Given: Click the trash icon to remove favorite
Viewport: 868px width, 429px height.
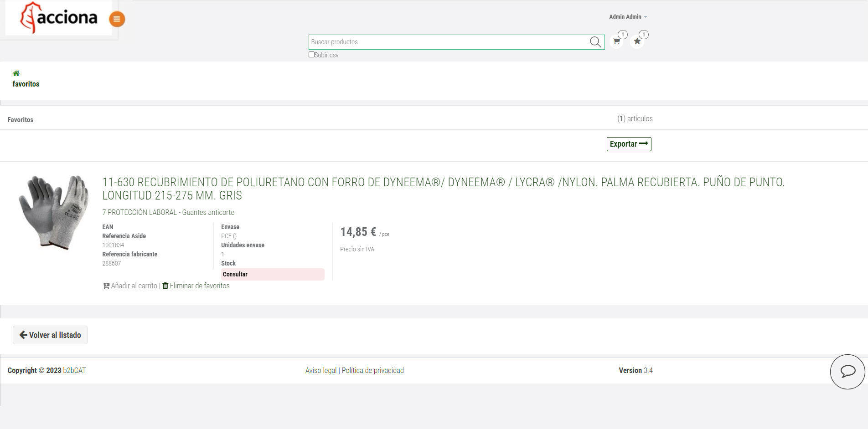Looking at the screenshot, I should coord(165,286).
